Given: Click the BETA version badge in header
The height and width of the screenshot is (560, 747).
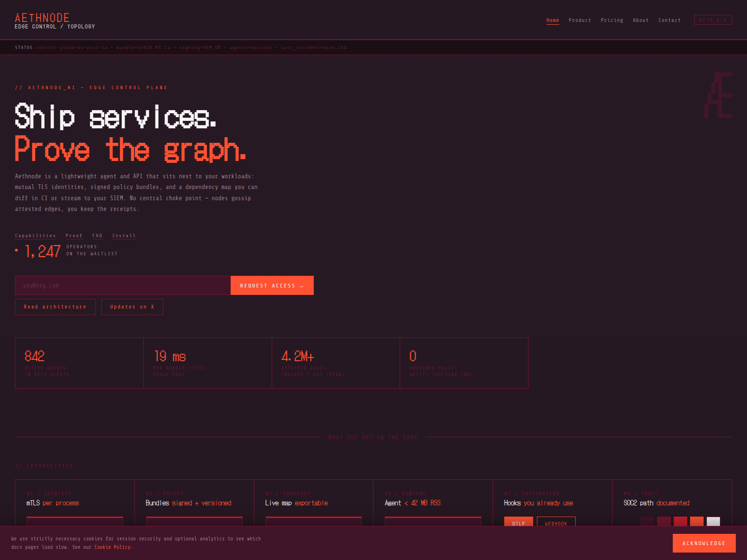Looking at the screenshot, I should [x=713, y=20].
